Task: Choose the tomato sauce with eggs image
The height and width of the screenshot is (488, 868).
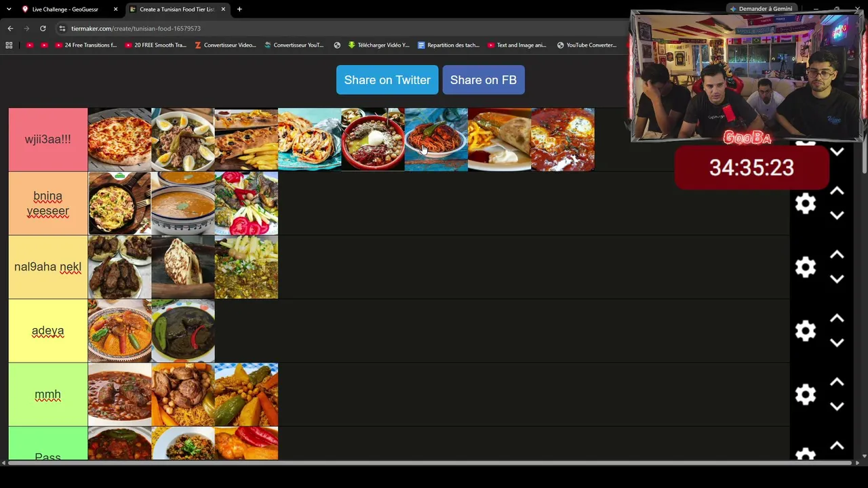Action: 563,140
